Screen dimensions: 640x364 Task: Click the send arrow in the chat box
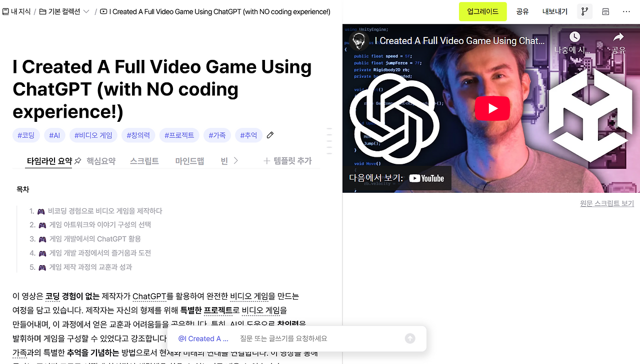click(x=410, y=339)
